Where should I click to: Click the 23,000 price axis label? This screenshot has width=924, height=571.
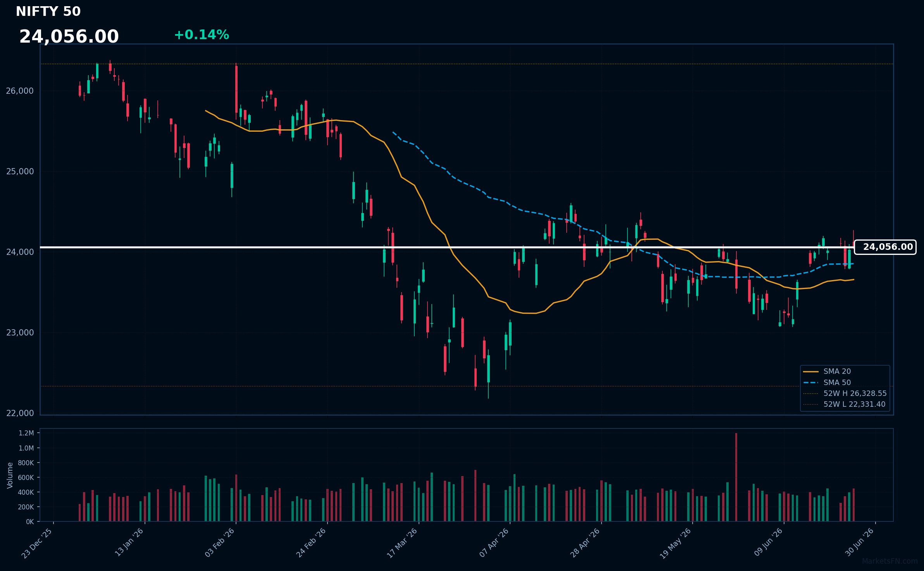20,333
